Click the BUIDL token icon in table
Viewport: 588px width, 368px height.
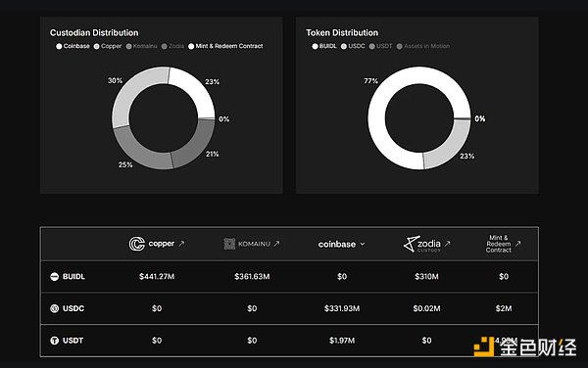coord(54,277)
